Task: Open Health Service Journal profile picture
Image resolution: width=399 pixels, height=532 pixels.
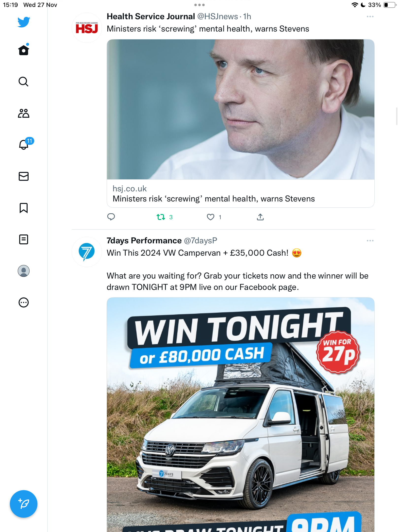Action: tap(87, 28)
